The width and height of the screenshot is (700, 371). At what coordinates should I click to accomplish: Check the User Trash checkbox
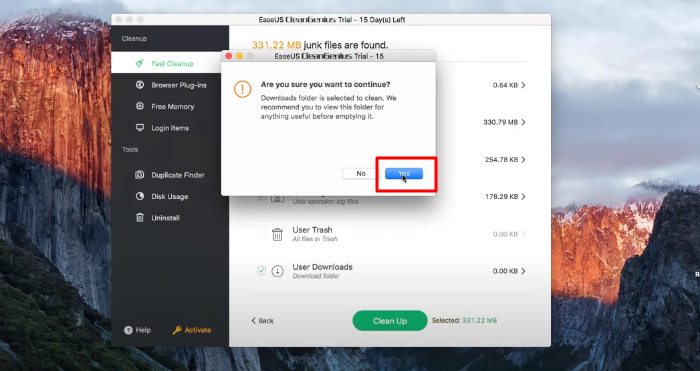pyautogui.click(x=262, y=233)
